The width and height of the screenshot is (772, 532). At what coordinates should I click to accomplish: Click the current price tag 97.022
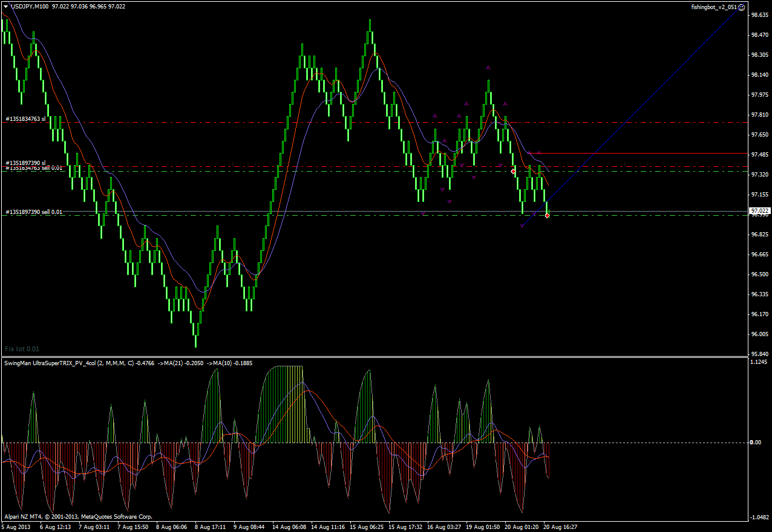pyautogui.click(x=760, y=211)
